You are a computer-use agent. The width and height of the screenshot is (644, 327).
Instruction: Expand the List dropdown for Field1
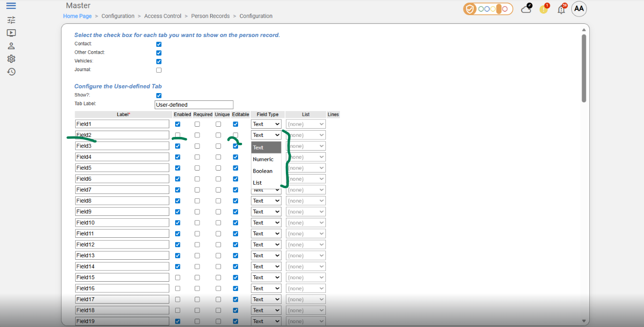tap(305, 124)
